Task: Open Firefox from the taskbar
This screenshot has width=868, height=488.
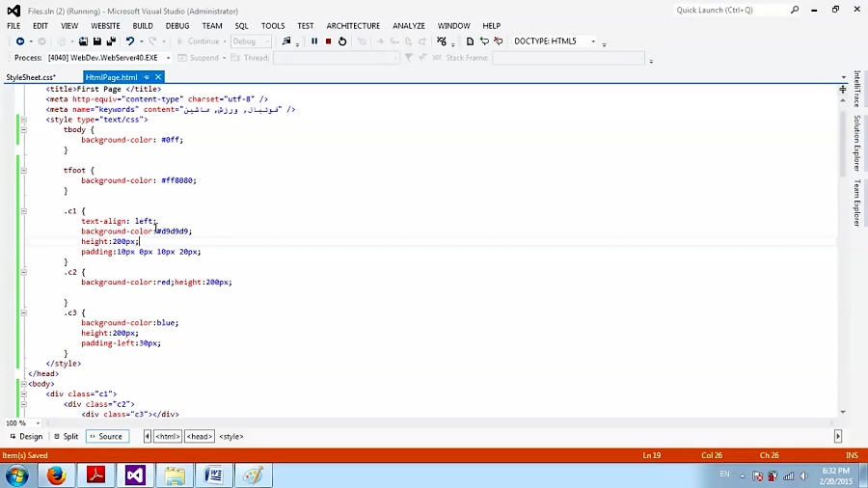Action: [56, 474]
